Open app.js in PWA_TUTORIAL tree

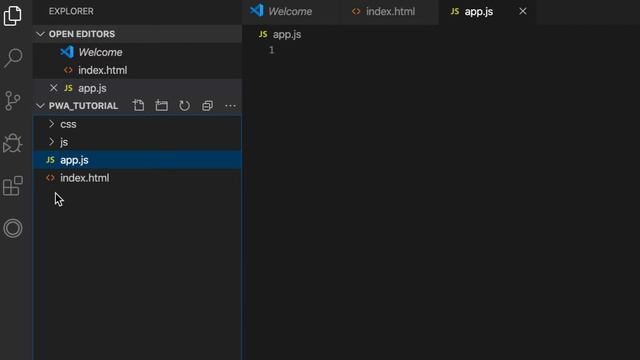coord(137,160)
